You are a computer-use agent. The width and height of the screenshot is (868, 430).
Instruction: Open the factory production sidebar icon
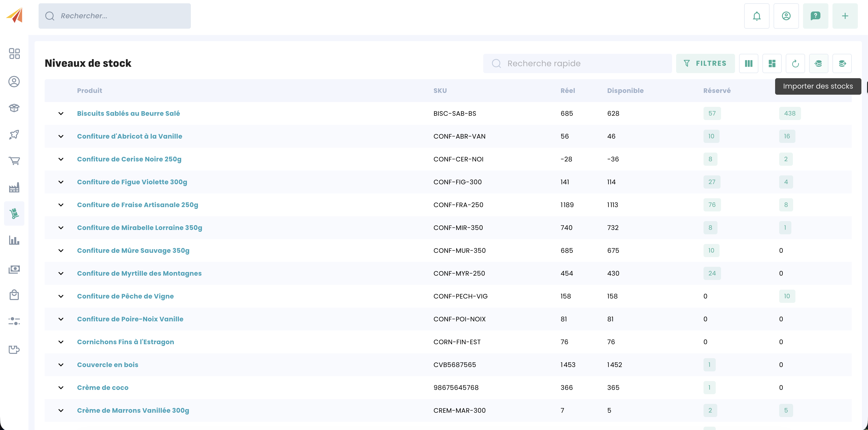(14, 187)
